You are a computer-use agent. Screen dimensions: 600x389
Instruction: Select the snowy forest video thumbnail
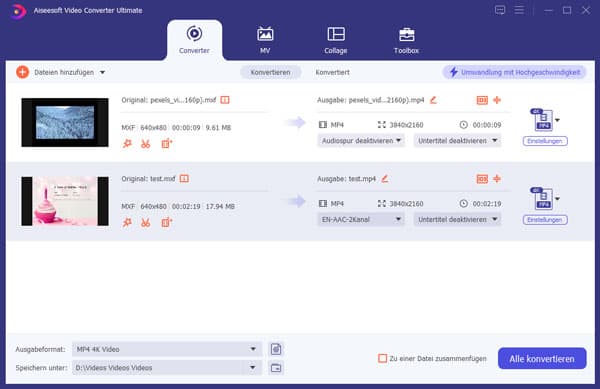(65, 122)
